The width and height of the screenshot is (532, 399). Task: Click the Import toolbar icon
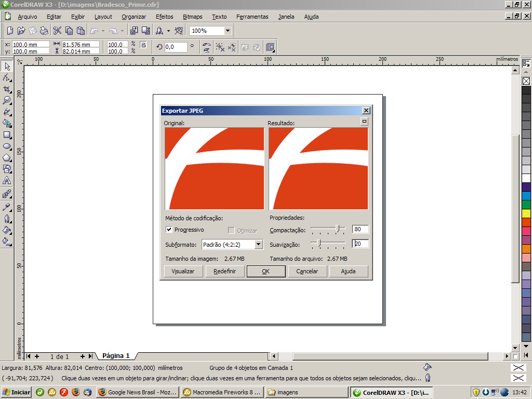[134, 31]
